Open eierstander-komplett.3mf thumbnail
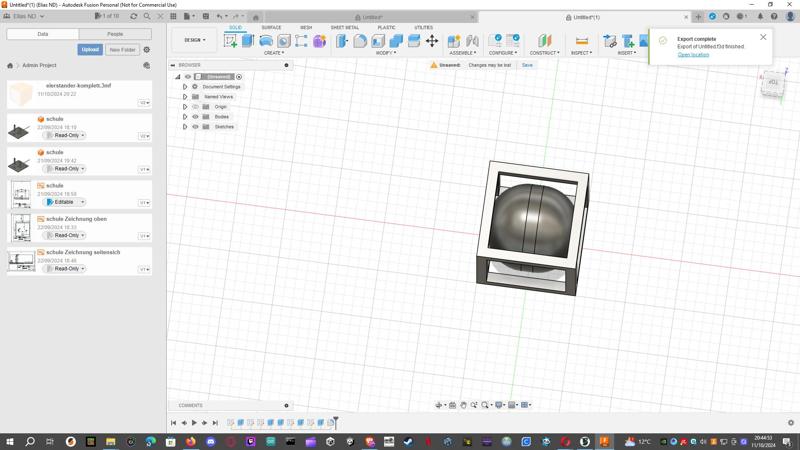 (20, 93)
